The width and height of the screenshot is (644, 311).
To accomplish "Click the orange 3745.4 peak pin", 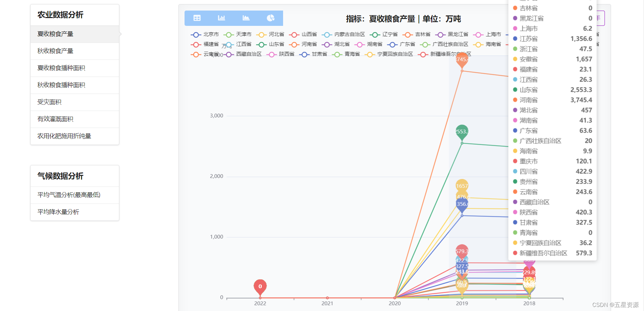I will click(x=462, y=61).
